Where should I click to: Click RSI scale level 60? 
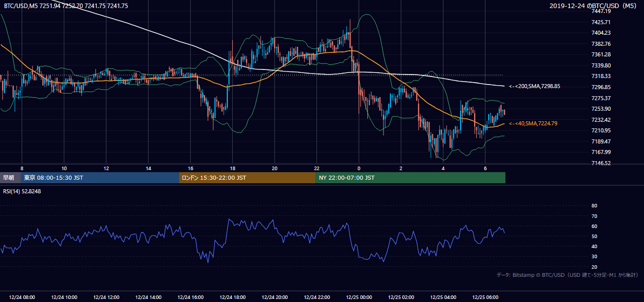pyautogui.click(x=594, y=226)
